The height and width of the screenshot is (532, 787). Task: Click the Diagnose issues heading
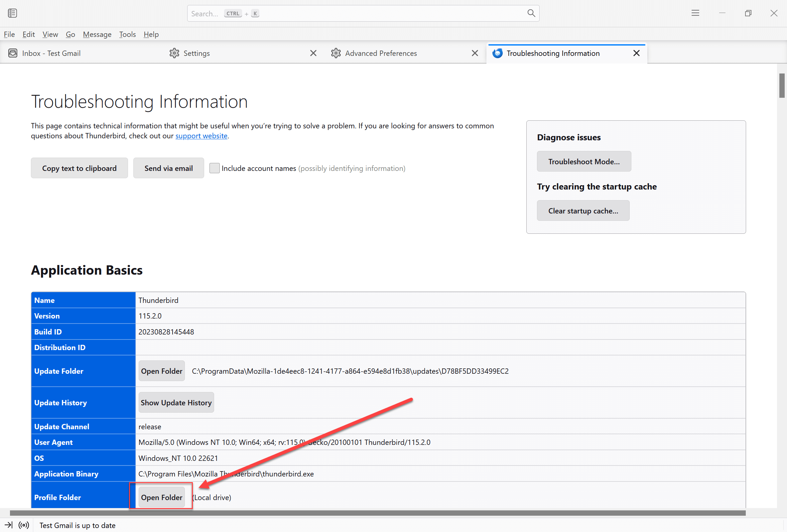coord(569,137)
